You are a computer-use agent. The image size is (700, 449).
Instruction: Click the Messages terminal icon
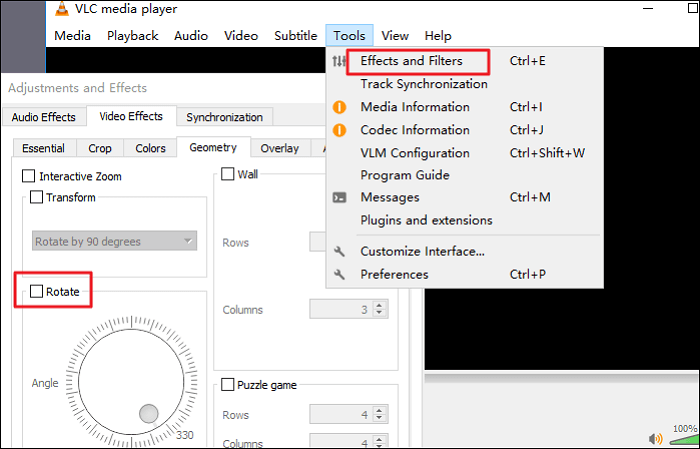(339, 197)
